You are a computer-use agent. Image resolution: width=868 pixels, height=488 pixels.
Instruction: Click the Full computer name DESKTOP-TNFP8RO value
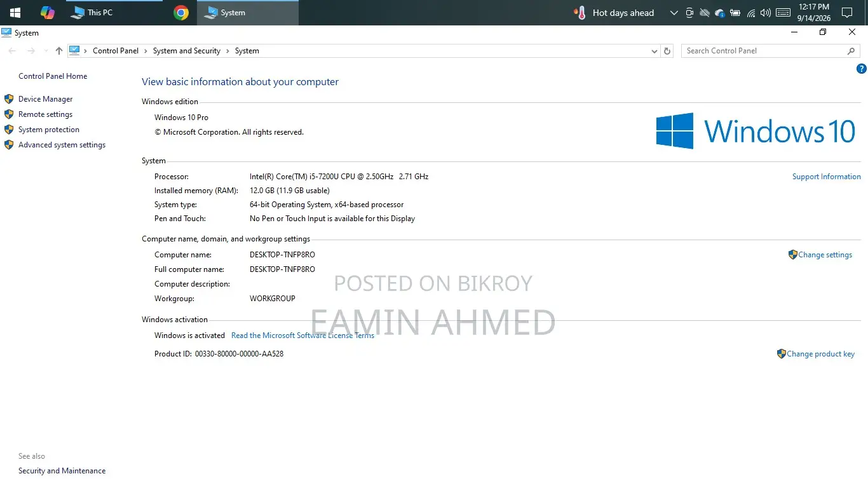coord(282,269)
